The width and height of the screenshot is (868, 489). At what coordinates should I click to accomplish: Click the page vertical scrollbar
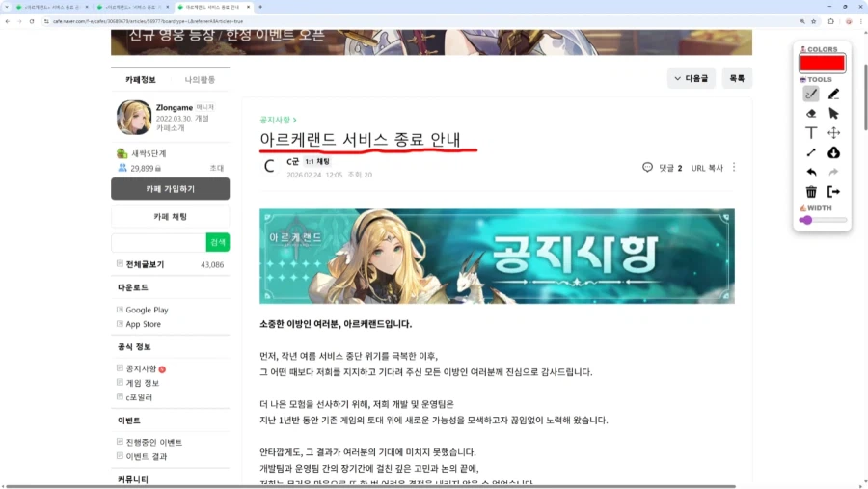point(865,96)
